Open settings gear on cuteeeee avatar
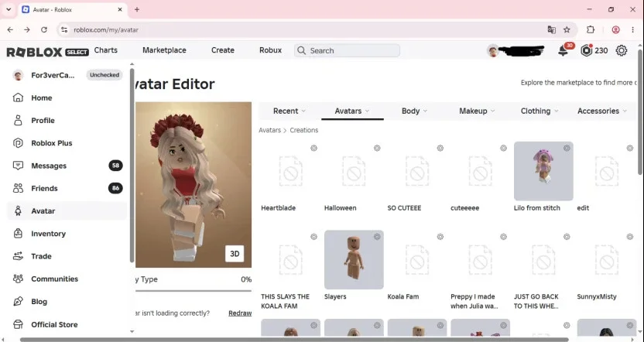Viewport: 644px width, 342px height. pos(504,149)
